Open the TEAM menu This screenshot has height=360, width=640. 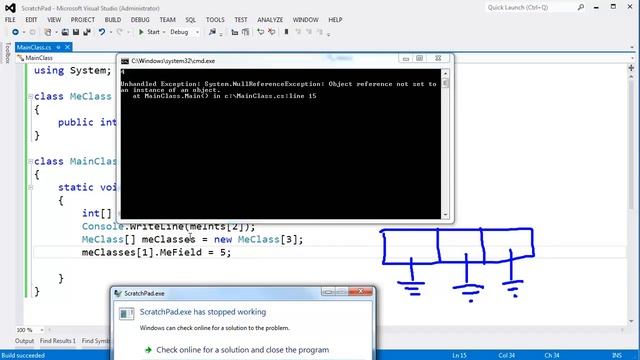pos(167,20)
